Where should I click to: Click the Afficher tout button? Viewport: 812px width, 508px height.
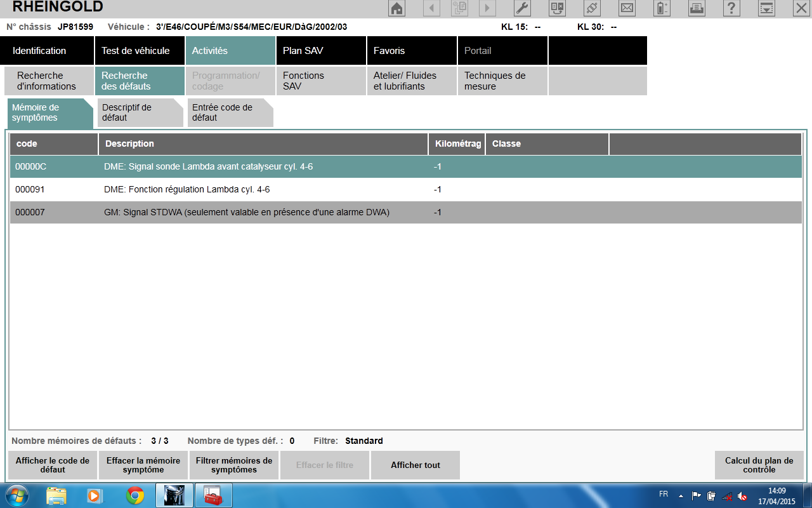click(x=416, y=465)
